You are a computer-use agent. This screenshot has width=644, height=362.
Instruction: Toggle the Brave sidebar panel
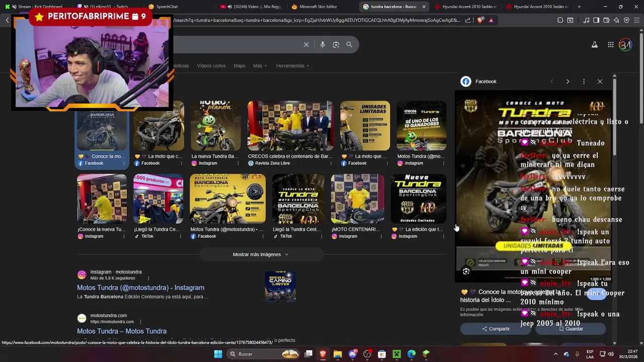coord(596,20)
